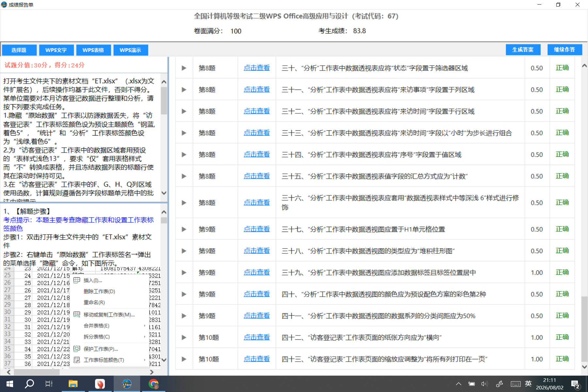
Task: Click the 试题分值:30分，得分:24分 label
Action: pos(44,65)
